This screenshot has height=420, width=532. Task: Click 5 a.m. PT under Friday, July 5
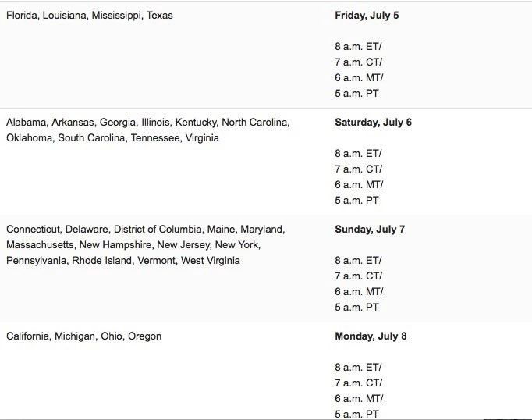coord(357,94)
